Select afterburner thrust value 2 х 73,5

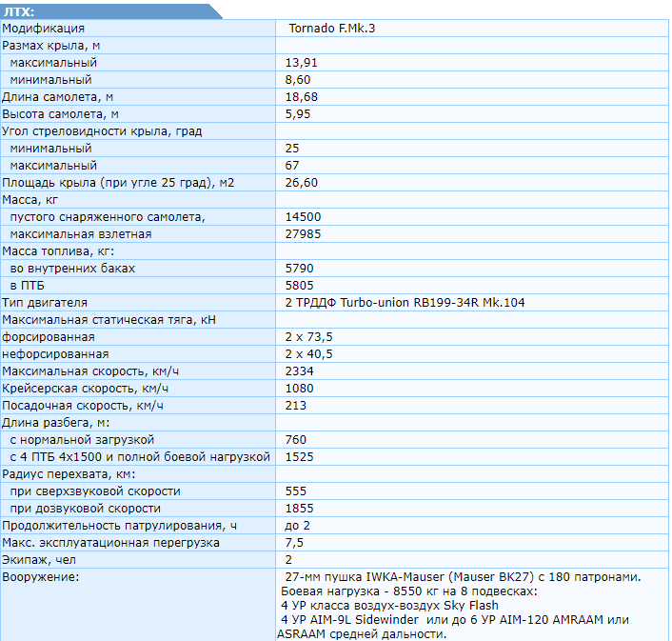pyautogui.click(x=309, y=337)
